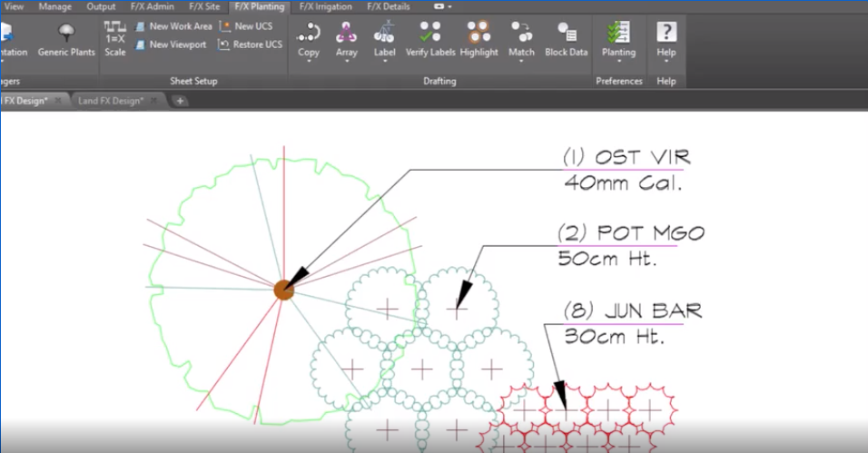Click the Restore UCS button
This screenshot has height=453, width=868.
coord(251,44)
